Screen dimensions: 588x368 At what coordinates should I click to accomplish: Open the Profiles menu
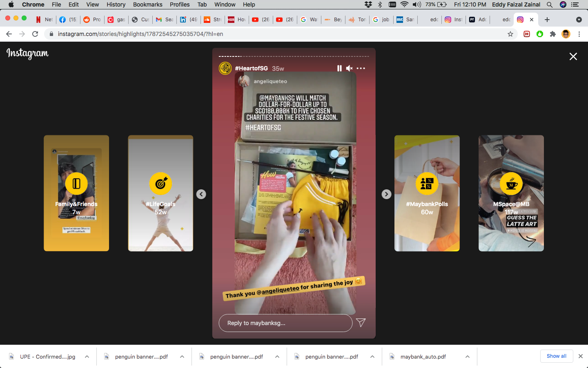coord(180,4)
